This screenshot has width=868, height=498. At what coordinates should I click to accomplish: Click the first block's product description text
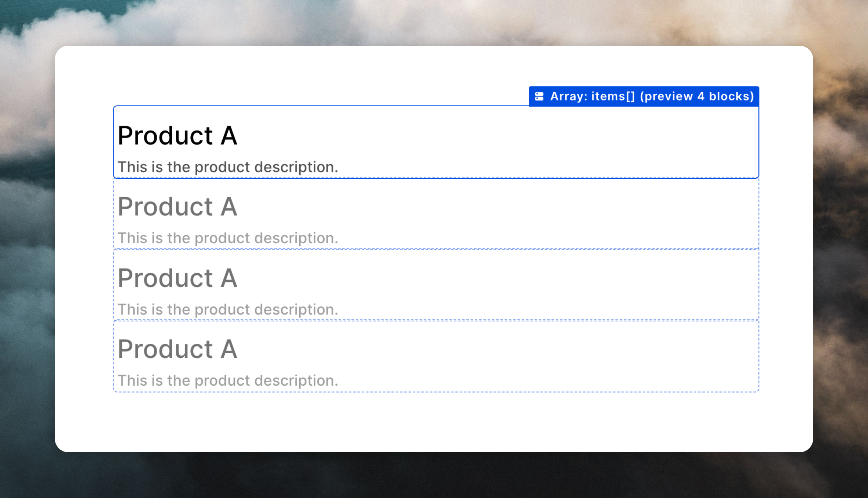click(x=228, y=167)
